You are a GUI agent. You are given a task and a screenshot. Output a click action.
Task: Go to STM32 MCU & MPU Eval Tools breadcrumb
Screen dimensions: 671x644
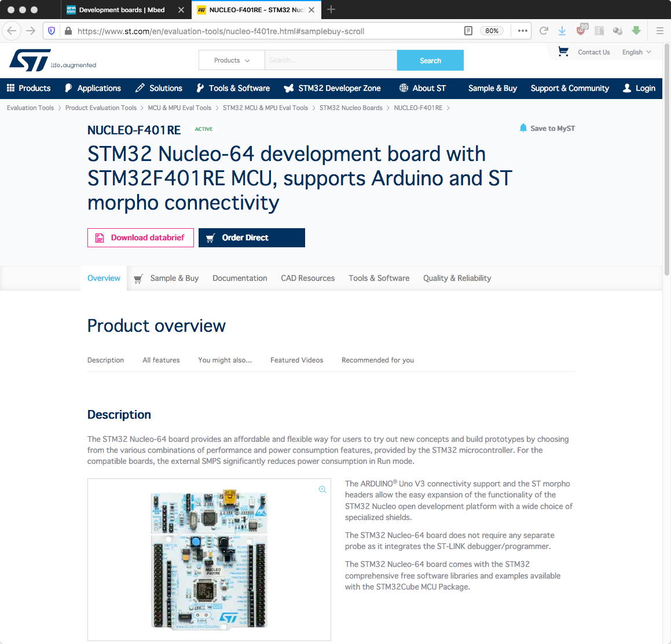coord(265,108)
